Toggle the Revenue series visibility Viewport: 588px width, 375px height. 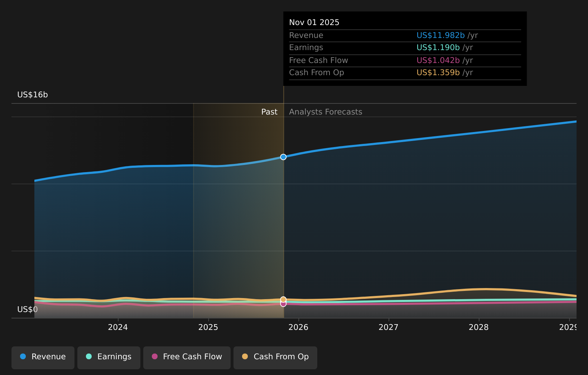[x=43, y=356]
